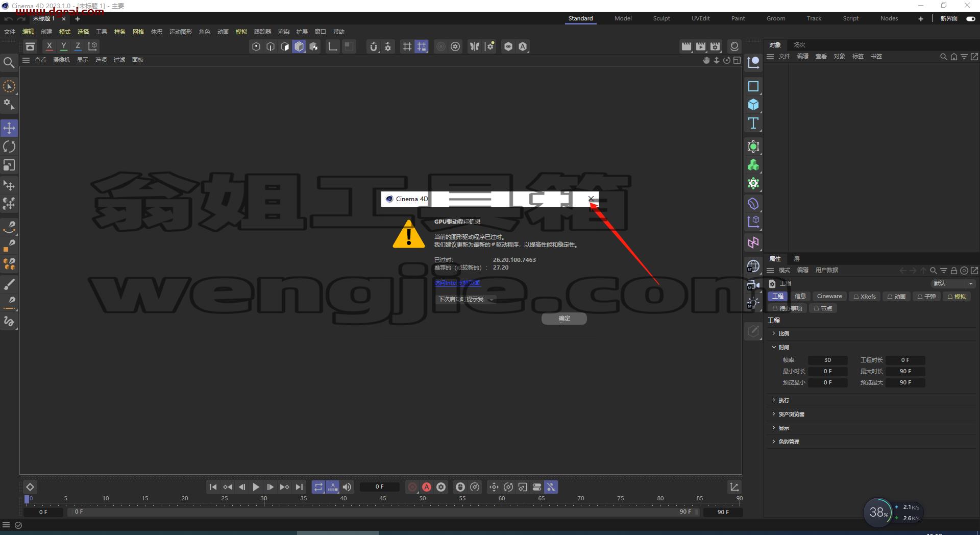Click the timeline Play button

(x=256, y=488)
